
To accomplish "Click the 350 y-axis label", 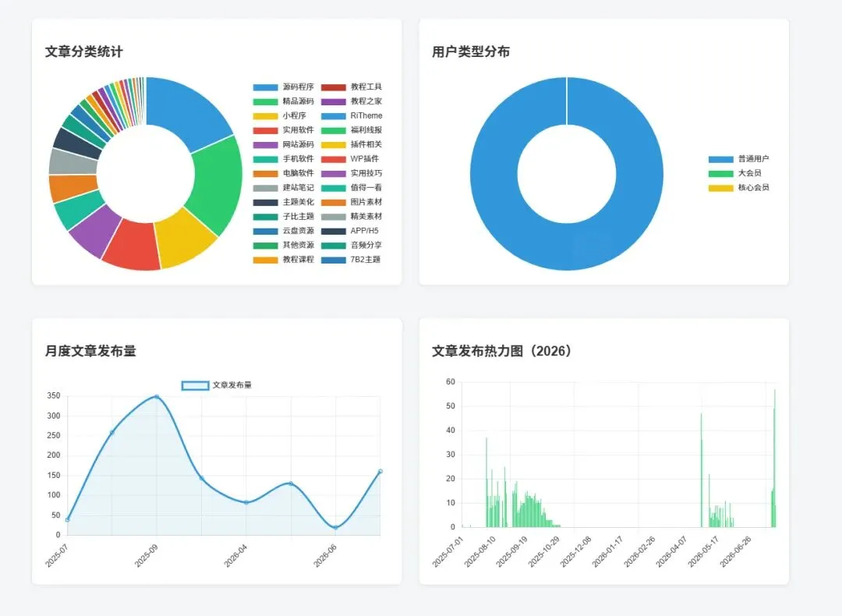I will click(x=54, y=396).
